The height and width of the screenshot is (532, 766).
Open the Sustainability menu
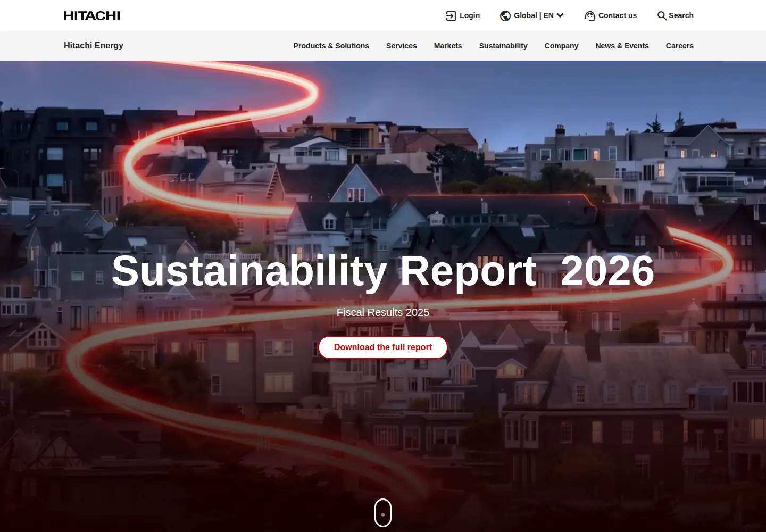503,46
